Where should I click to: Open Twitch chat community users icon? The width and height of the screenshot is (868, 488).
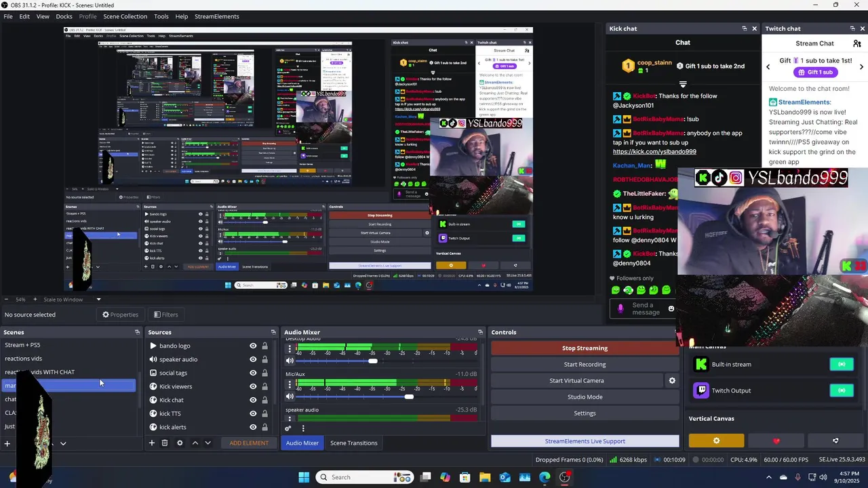click(x=857, y=43)
